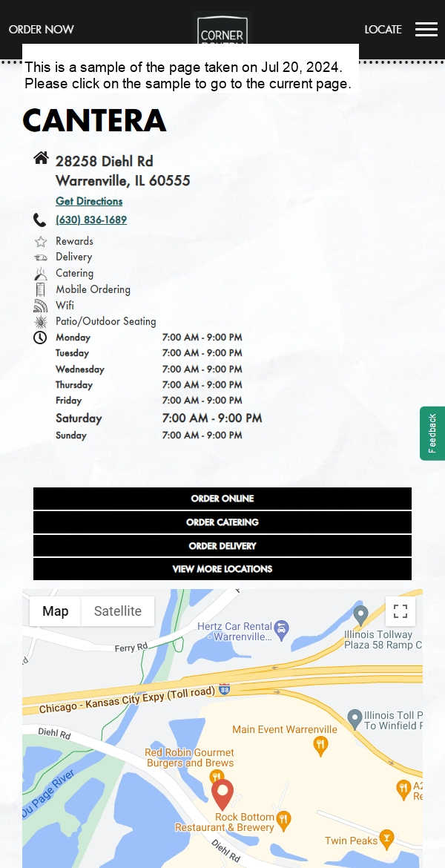Click the red location pin marker
The width and height of the screenshot is (445, 868).
(222, 795)
